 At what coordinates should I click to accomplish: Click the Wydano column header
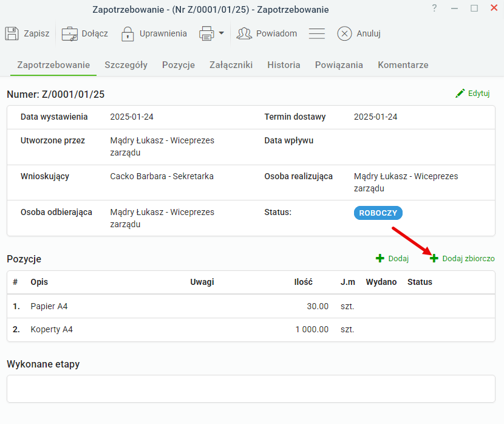(x=381, y=282)
